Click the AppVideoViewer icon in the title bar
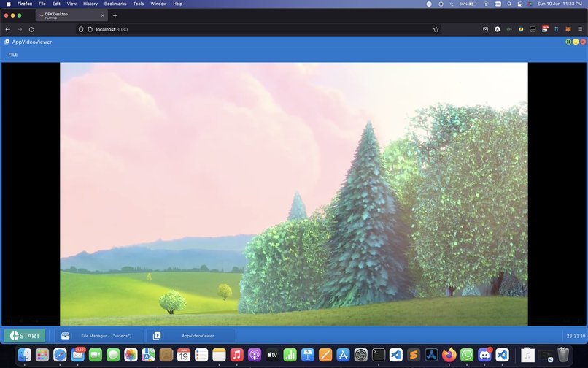This screenshot has width=588, height=368. click(7, 42)
